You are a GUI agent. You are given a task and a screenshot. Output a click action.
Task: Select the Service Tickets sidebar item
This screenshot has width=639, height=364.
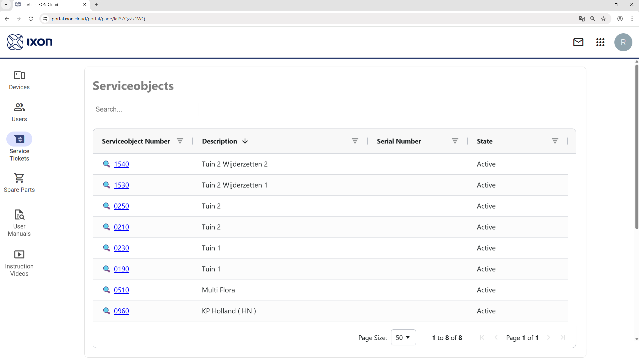point(19,147)
